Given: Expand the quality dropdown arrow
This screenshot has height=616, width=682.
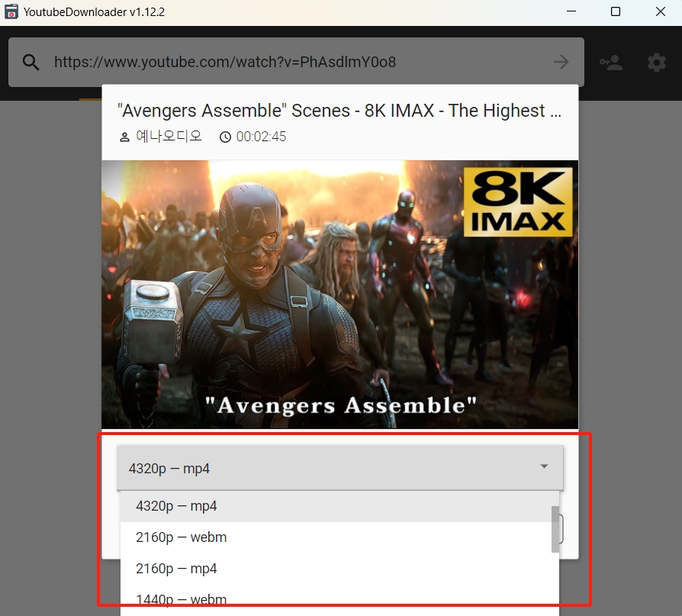Looking at the screenshot, I should tap(544, 466).
